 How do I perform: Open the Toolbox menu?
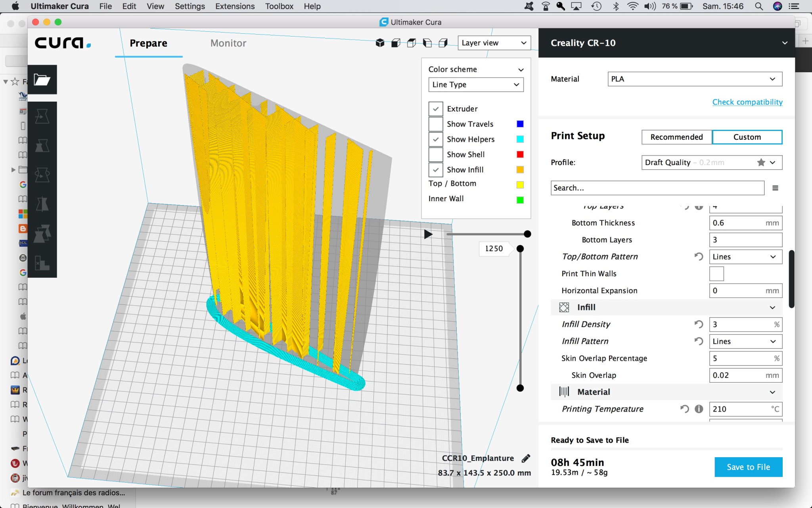point(279,6)
